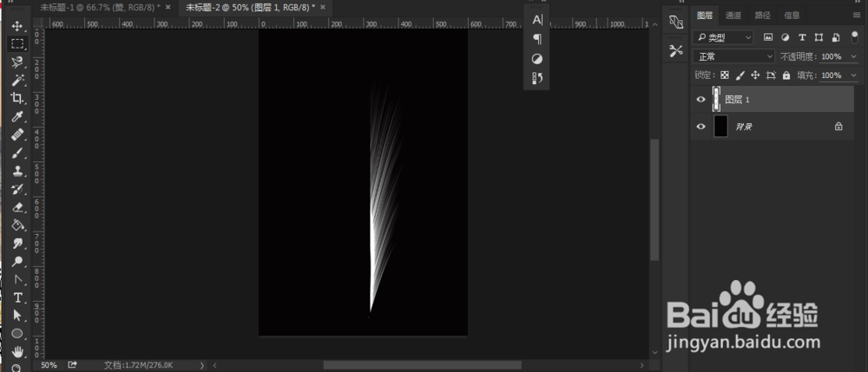Viewport: 868px width, 372px height.
Task: Open the Layers panel flyout menu
Action: (x=857, y=16)
